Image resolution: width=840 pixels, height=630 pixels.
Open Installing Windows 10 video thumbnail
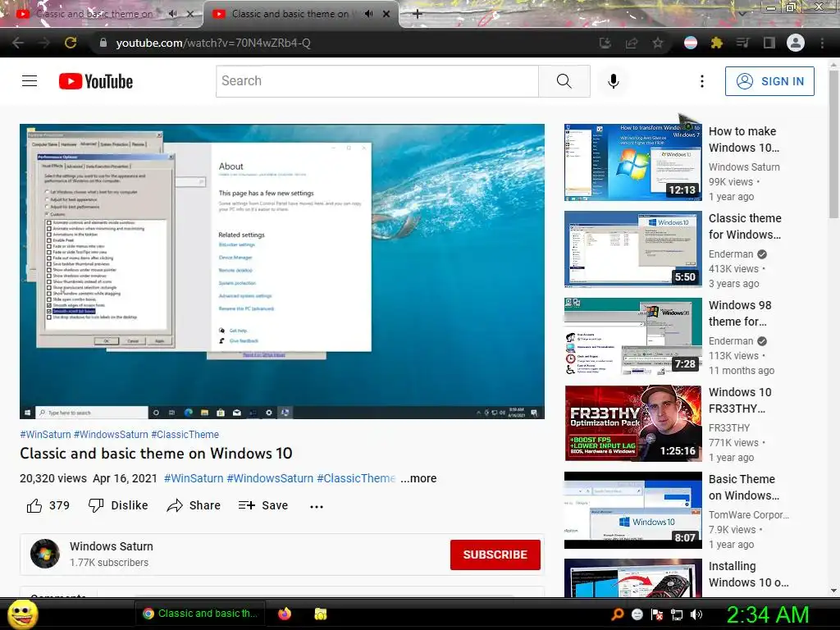click(x=632, y=578)
